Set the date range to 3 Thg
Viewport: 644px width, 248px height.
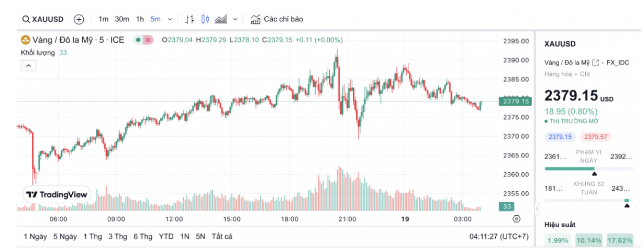[x=118, y=237]
